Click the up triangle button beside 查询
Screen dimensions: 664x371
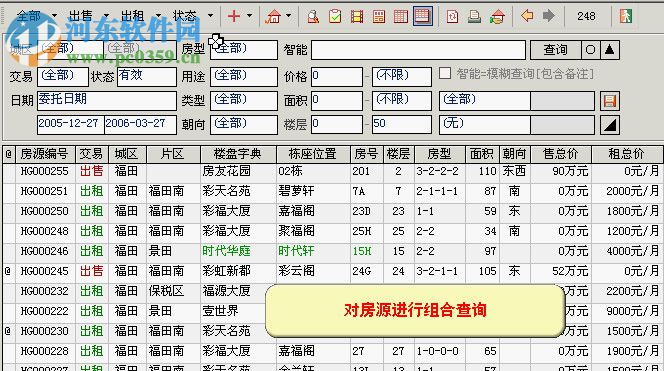point(609,50)
